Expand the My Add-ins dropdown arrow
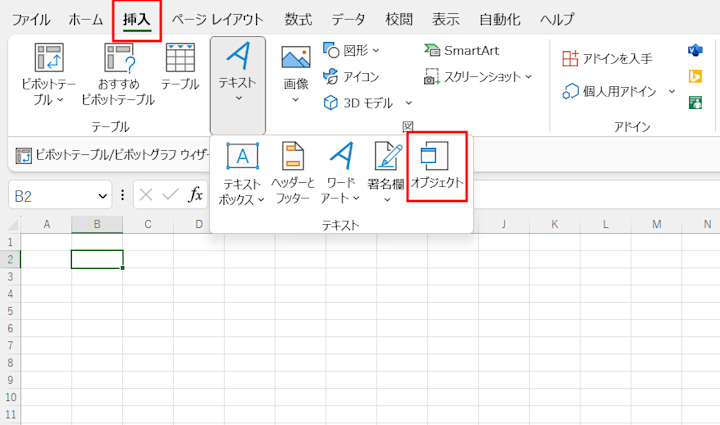The image size is (720, 425). 672,91
